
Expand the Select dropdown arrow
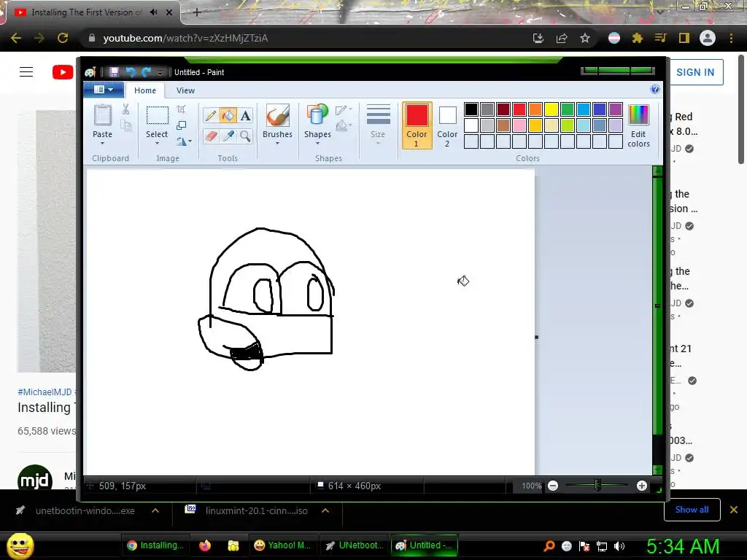pyautogui.click(x=157, y=143)
